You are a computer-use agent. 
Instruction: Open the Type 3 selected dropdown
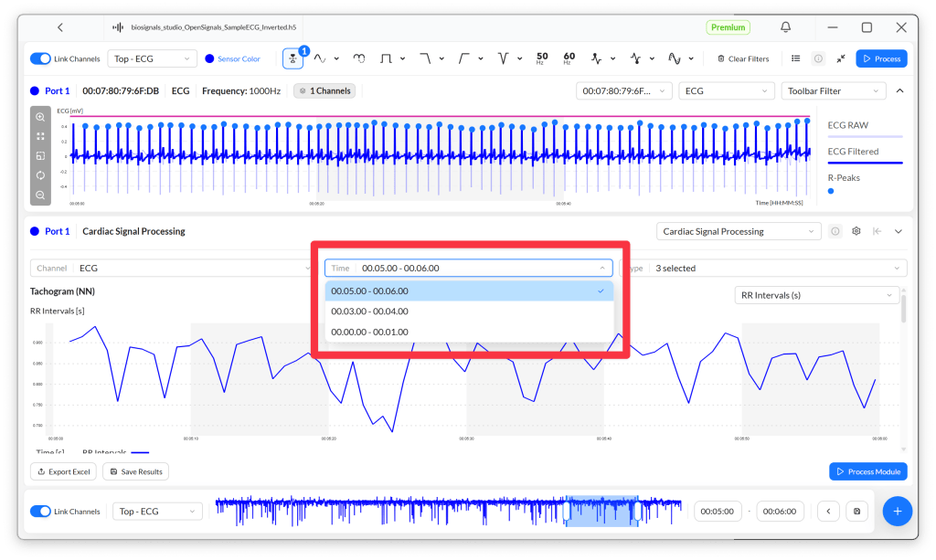click(764, 268)
